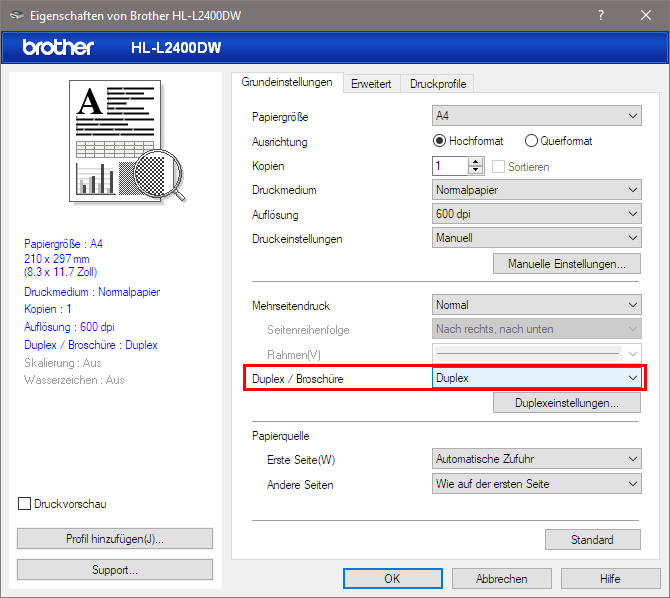Click the help question mark in the title bar
Screen dimensions: 670x598
[601, 15]
